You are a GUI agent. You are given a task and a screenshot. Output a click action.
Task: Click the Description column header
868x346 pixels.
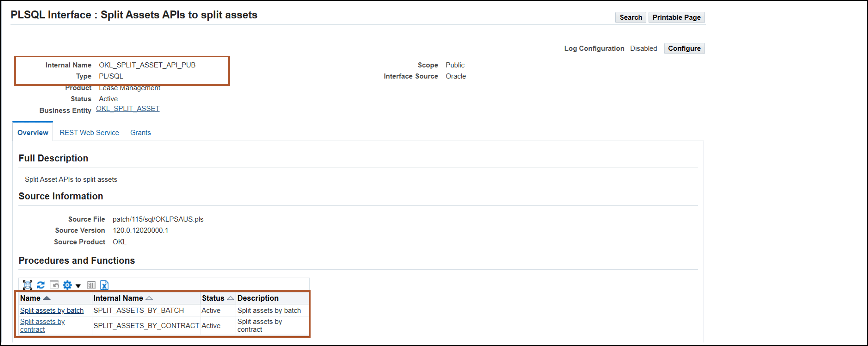pos(258,298)
